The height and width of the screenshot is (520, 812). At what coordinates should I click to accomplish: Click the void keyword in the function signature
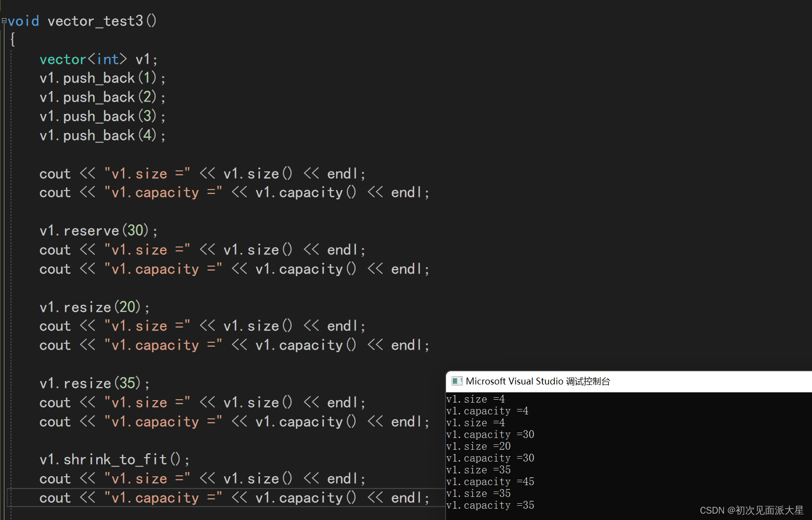pos(24,21)
